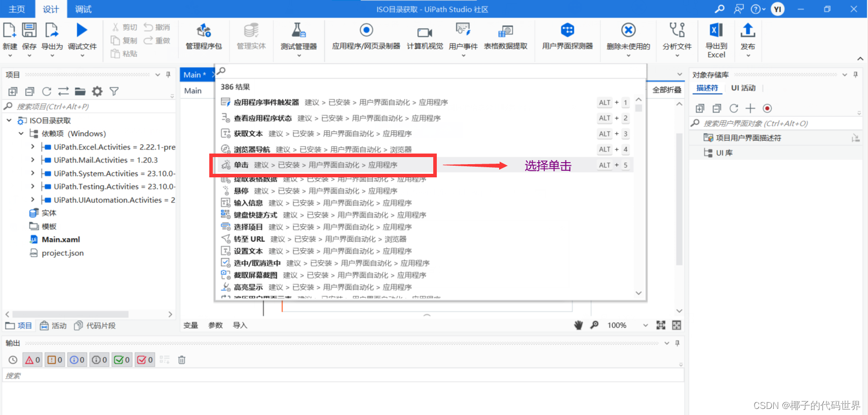Click fit-to-screen icon near zoom

coord(661,325)
